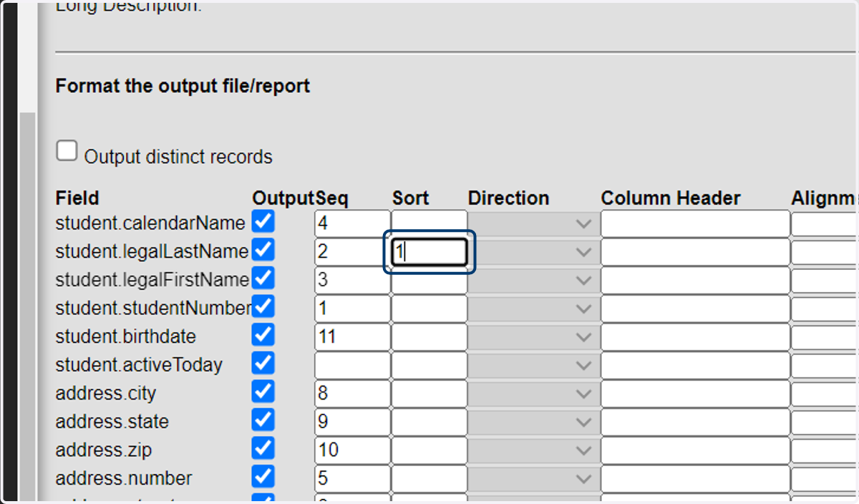
Task: Open Direction dropdown for student.calendarName
Action: pos(533,224)
